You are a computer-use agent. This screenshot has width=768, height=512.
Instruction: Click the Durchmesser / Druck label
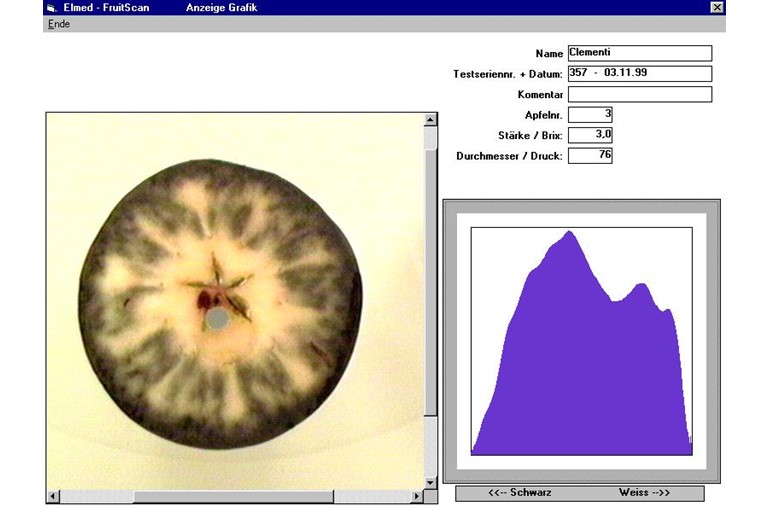coord(509,156)
